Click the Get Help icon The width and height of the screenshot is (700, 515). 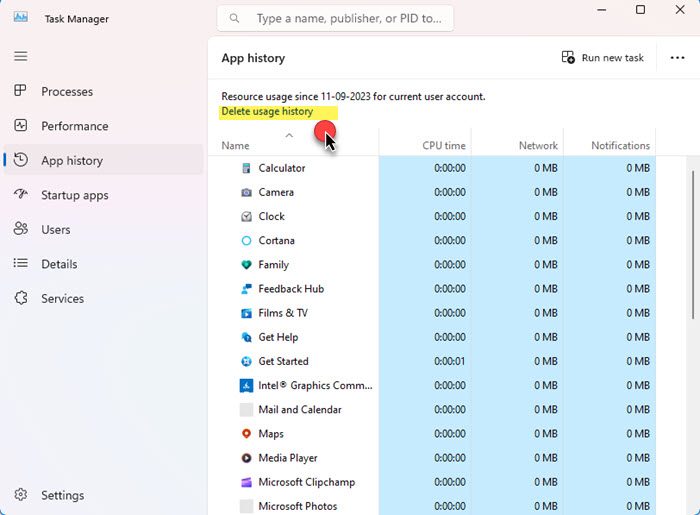tap(246, 337)
